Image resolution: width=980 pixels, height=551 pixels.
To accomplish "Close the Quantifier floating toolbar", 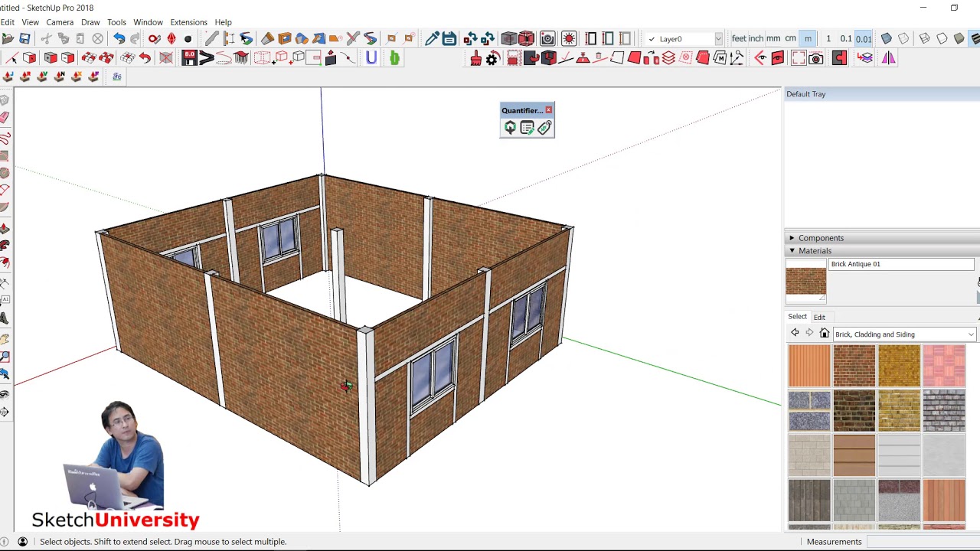I will pos(548,110).
